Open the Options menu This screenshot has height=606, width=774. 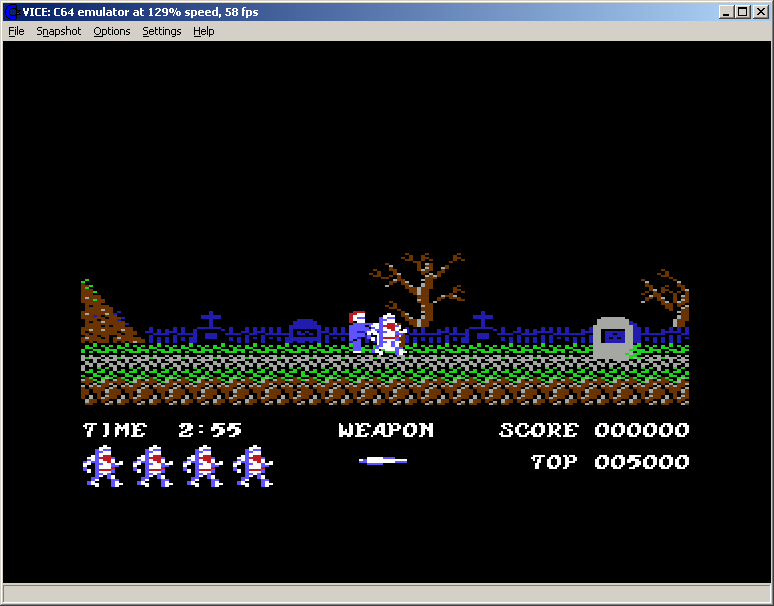point(112,31)
